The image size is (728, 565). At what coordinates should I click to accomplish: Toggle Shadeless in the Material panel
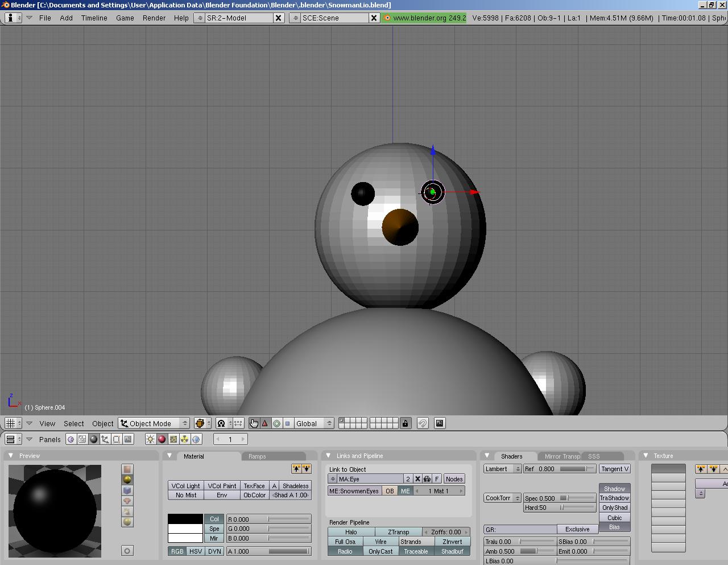(295, 485)
